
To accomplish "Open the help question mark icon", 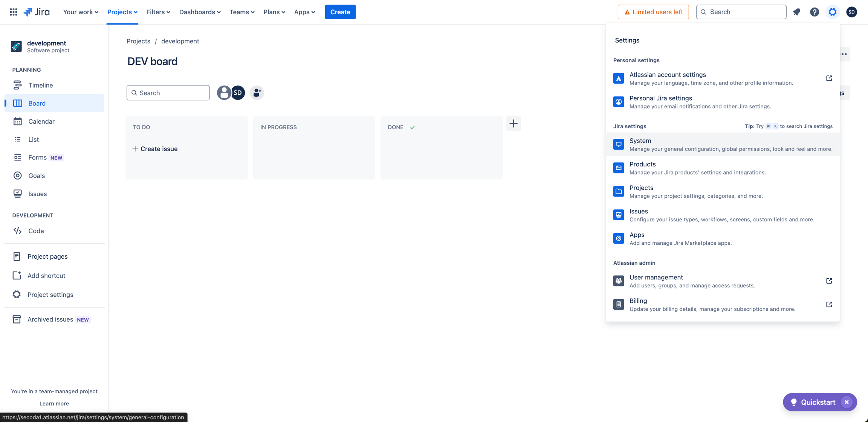I will 815,12.
